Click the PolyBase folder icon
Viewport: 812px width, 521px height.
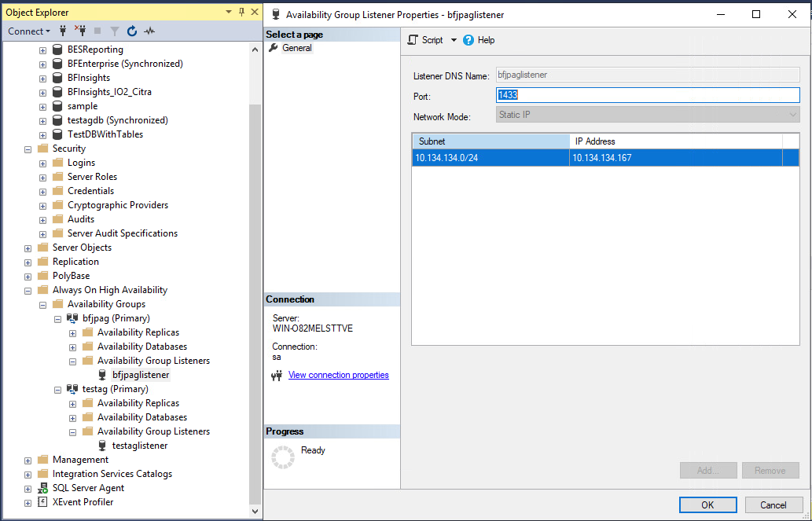[43, 276]
